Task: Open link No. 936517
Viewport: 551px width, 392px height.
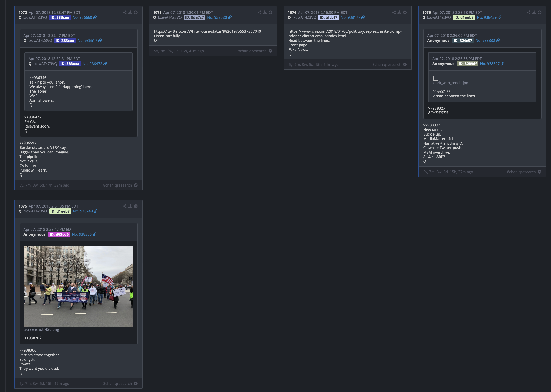Action: point(89,41)
